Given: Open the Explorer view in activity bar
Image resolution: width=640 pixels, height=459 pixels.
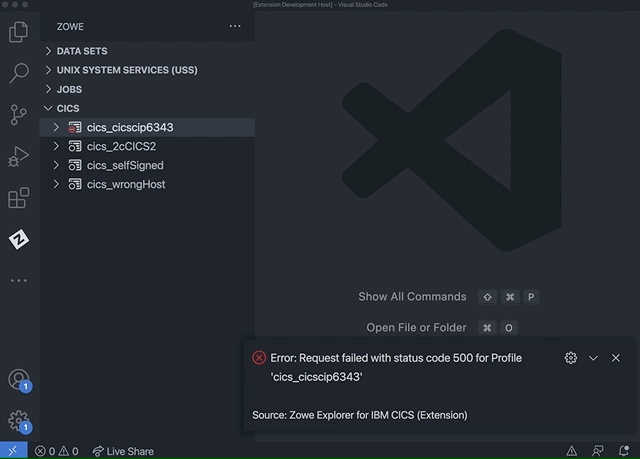Looking at the screenshot, I should (x=18, y=33).
